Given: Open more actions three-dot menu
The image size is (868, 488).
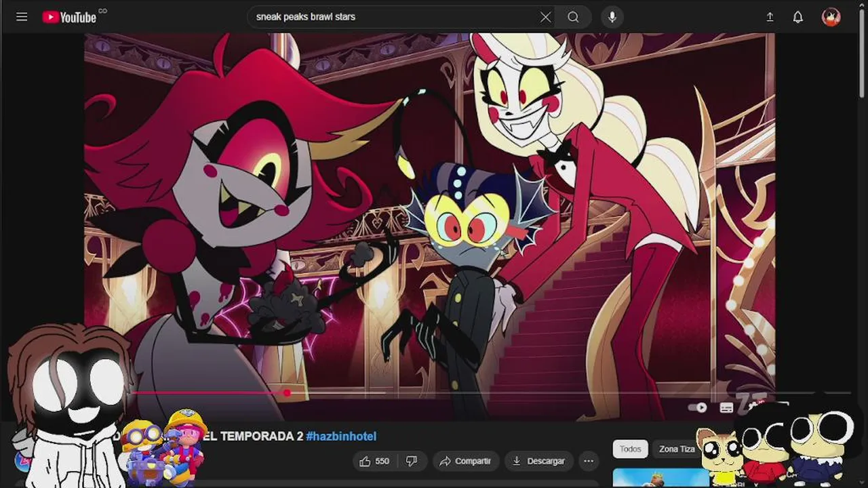Looking at the screenshot, I should click(x=589, y=461).
